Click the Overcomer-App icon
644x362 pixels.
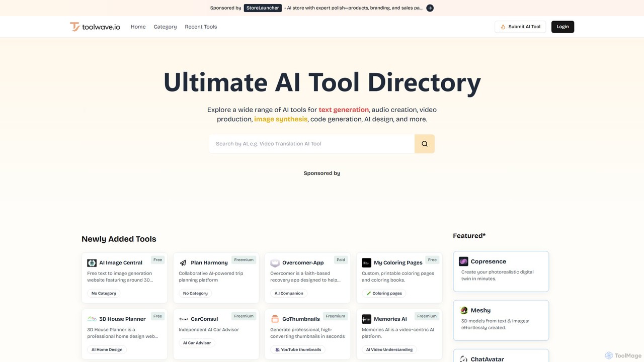[x=275, y=263]
